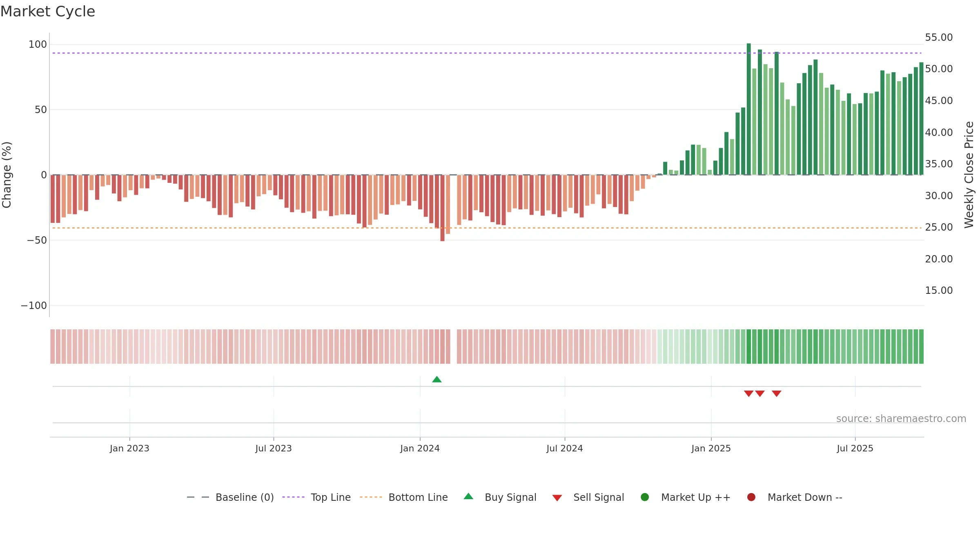980x551 pixels.
Task: Click the green circle legend icon
Action: coord(645,497)
